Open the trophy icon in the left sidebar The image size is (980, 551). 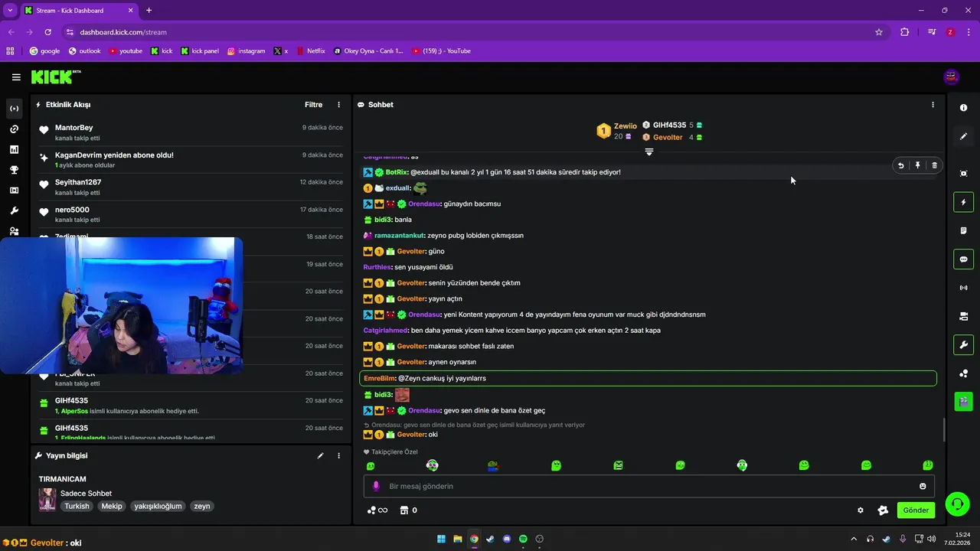[x=14, y=170]
